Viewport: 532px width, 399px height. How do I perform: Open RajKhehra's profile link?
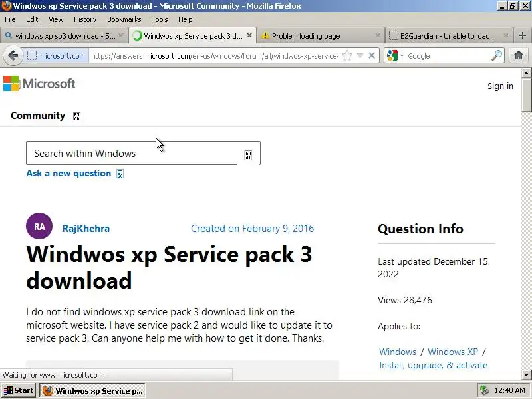click(x=86, y=229)
